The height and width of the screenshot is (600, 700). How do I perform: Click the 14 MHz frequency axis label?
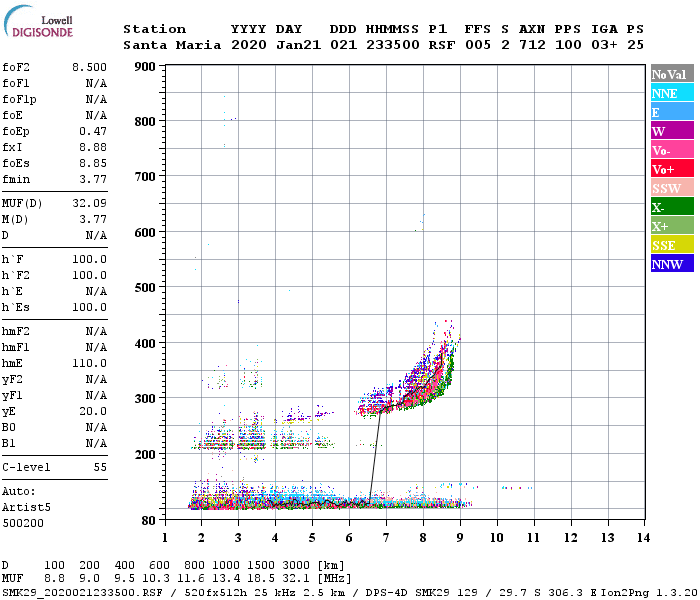[643, 538]
